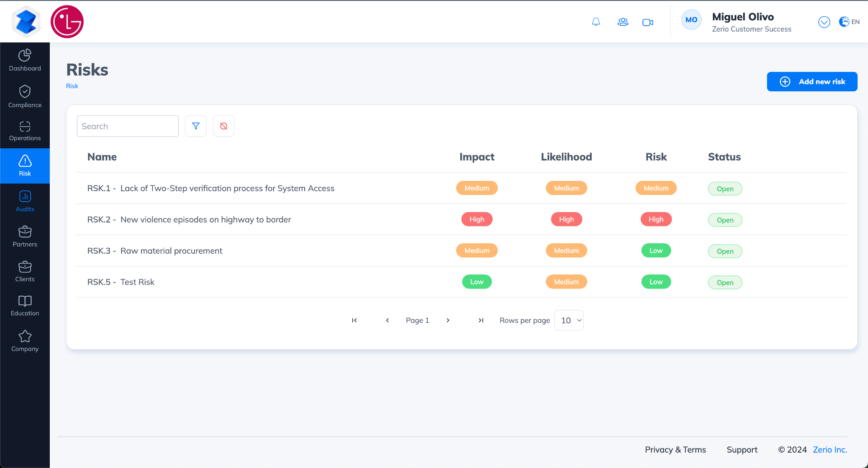868x468 pixels.
Task: Open the Rows per page dropdown
Action: pos(569,320)
